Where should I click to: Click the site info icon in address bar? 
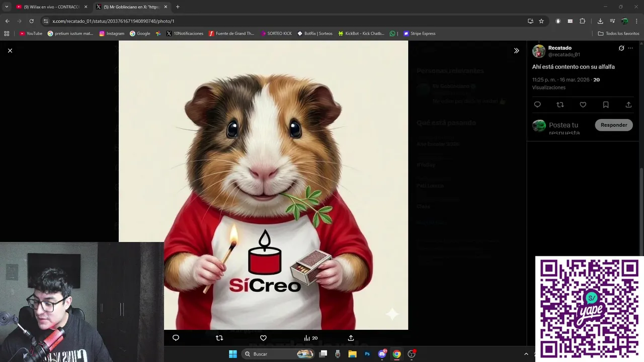[x=46, y=21]
